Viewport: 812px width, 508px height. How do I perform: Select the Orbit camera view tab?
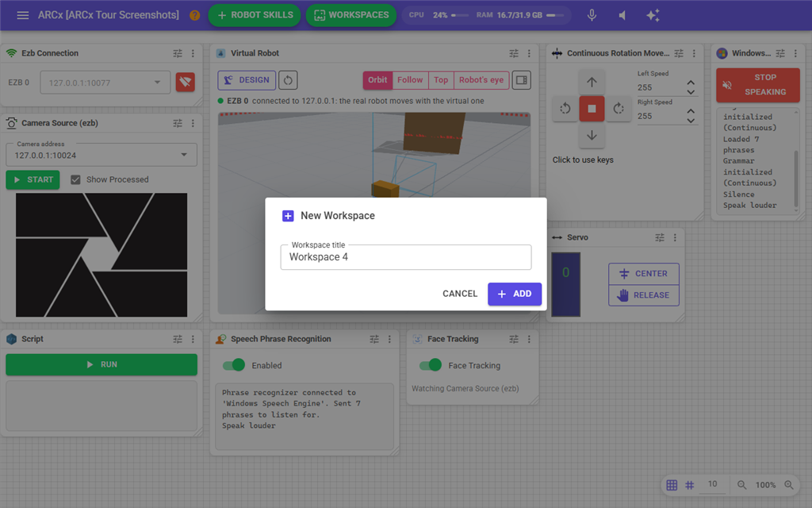377,80
